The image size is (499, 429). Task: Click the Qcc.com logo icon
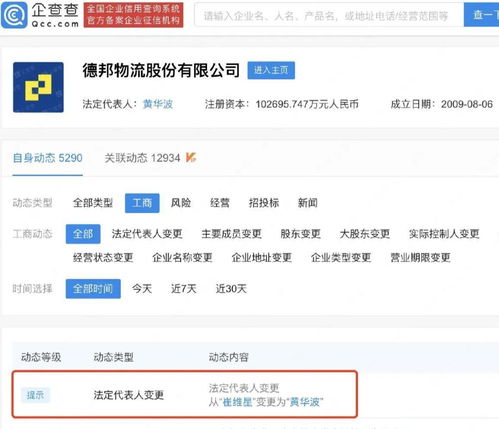[x=14, y=15]
